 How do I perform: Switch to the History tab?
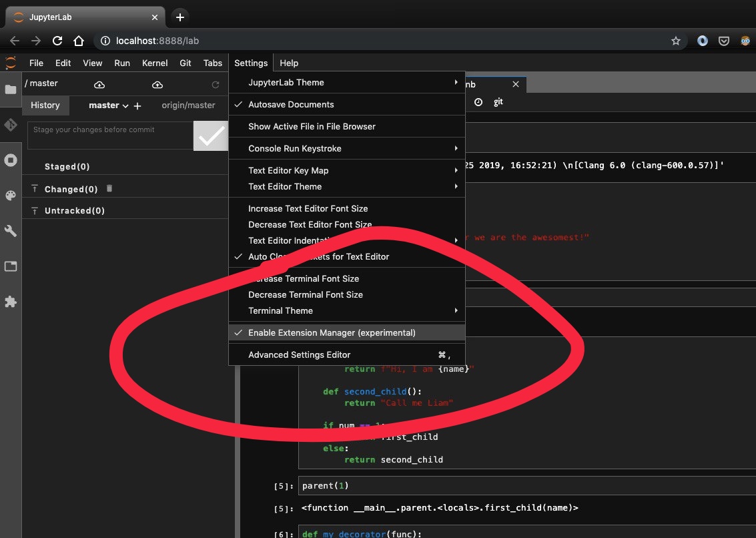click(45, 105)
